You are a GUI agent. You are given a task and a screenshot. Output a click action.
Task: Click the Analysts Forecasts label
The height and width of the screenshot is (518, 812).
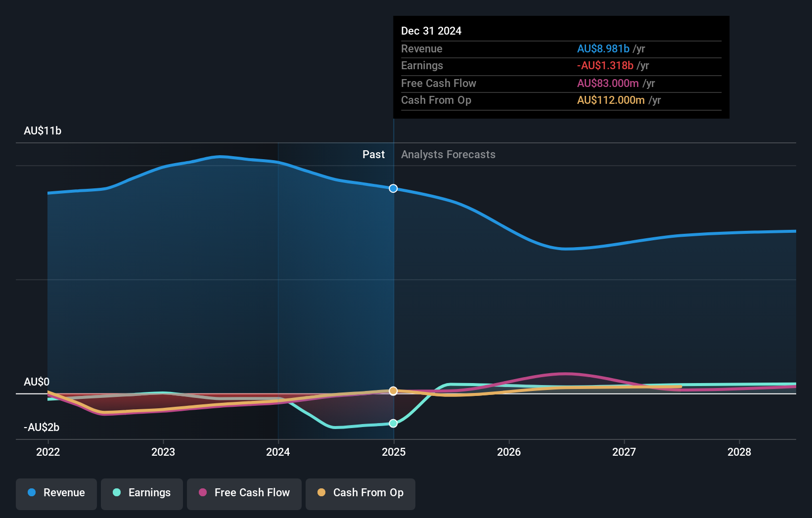(448, 154)
